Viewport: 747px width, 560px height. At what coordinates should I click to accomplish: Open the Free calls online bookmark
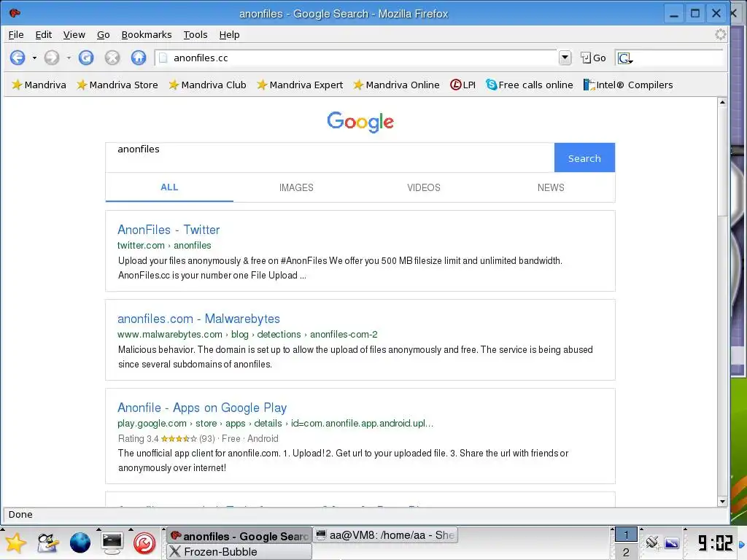[530, 85]
